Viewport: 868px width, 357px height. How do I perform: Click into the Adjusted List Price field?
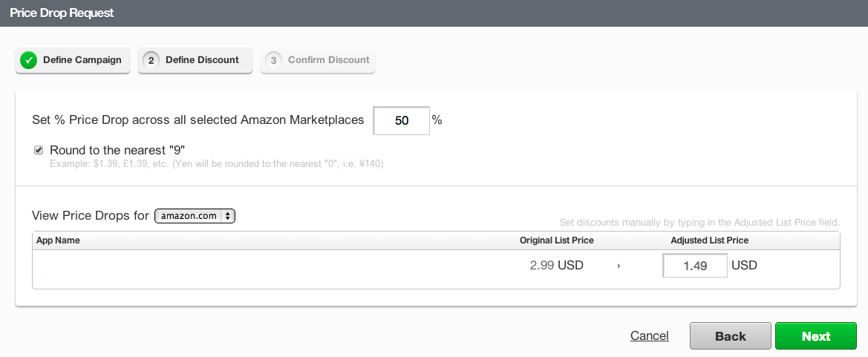click(x=694, y=266)
